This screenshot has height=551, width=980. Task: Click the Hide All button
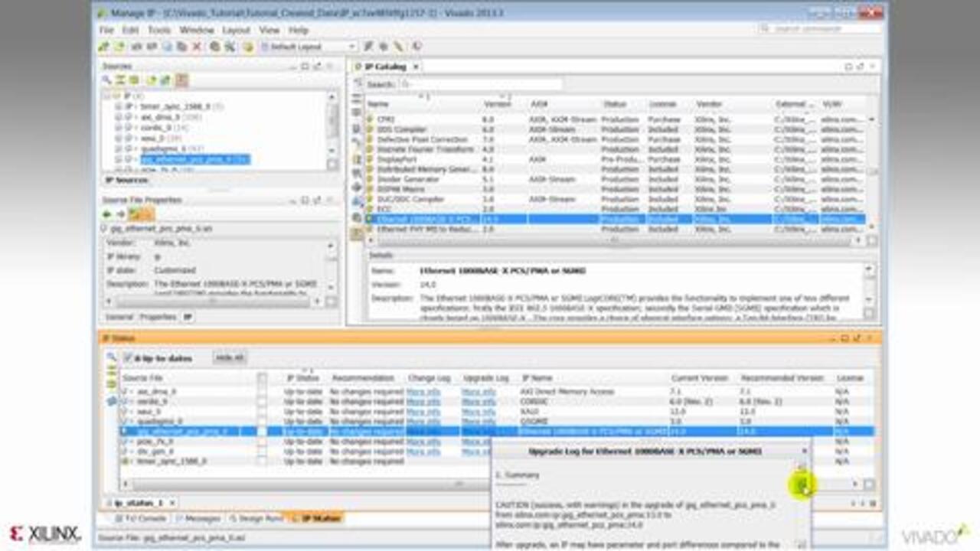coord(229,358)
